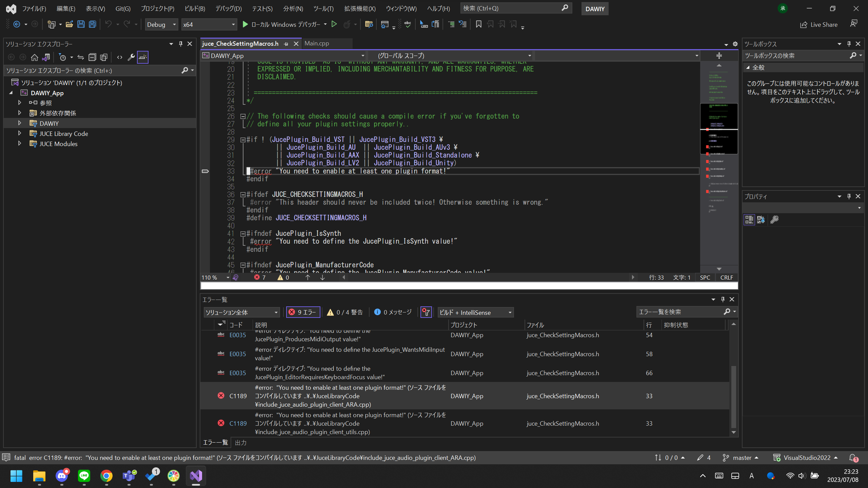Click the master branch button in status bar
This screenshot has width=868, height=488.
(740, 458)
